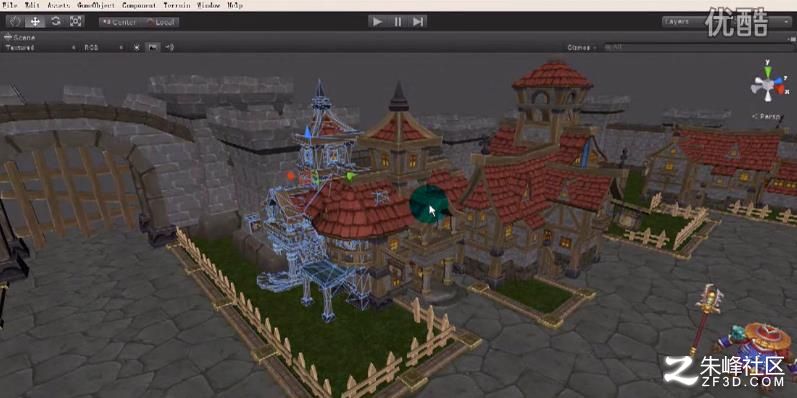Select the Hand pan tool
797x398 pixels.
coord(15,21)
